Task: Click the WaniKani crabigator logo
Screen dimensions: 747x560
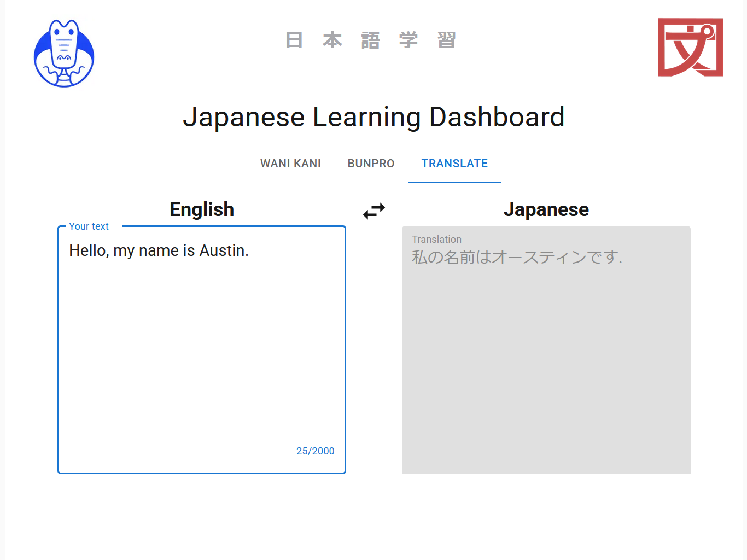Action: point(64,54)
